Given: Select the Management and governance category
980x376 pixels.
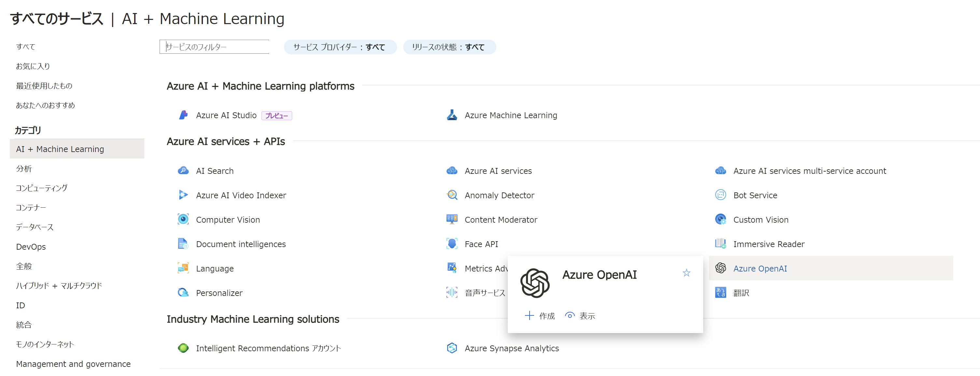Looking at the screenshot, I should click(x=73, y=364).
